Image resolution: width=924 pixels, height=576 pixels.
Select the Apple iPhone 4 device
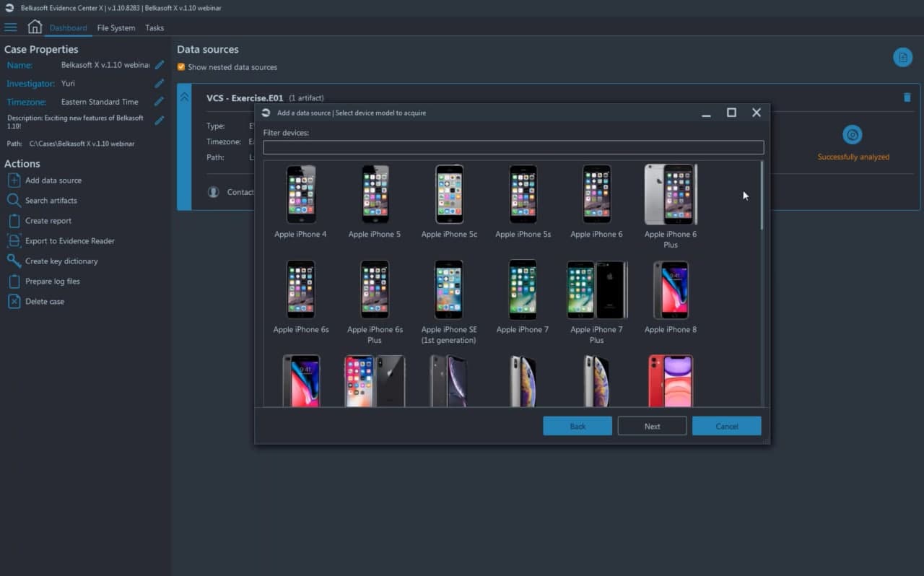[300, 201]
